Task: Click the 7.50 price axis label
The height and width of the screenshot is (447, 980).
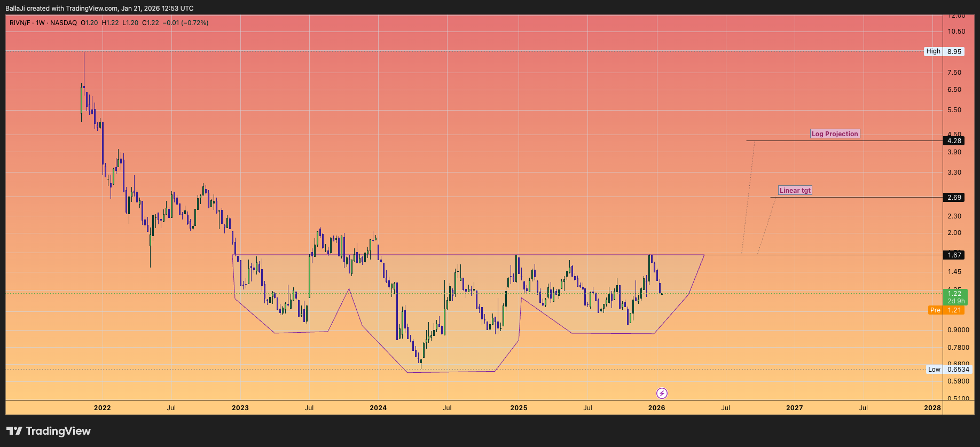Action: point(954,73)
